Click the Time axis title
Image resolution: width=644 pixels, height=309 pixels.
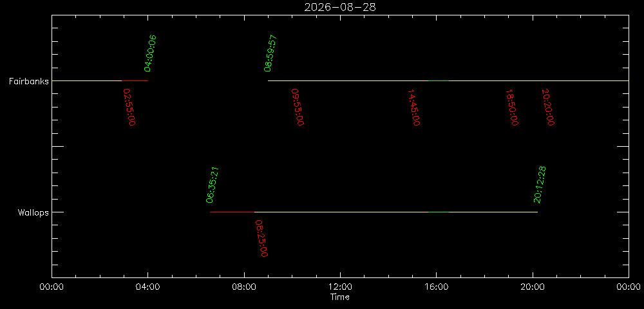(x=340, y=297)
